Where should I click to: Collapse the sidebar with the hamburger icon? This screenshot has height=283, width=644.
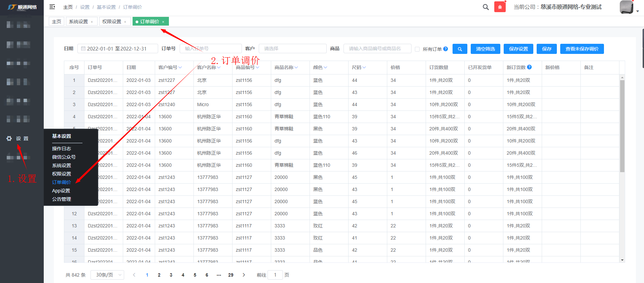[x=52, y=7]
